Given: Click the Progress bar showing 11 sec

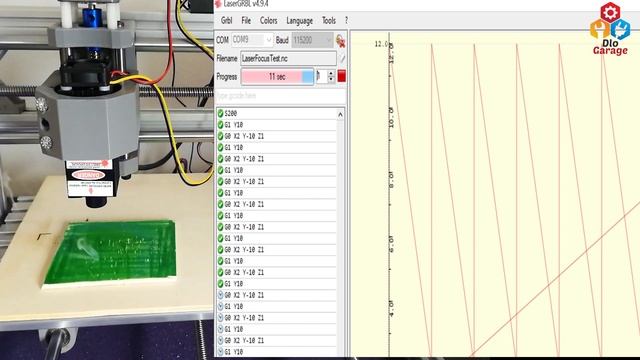Looking at the screenshot, I should tap(277, 76).
